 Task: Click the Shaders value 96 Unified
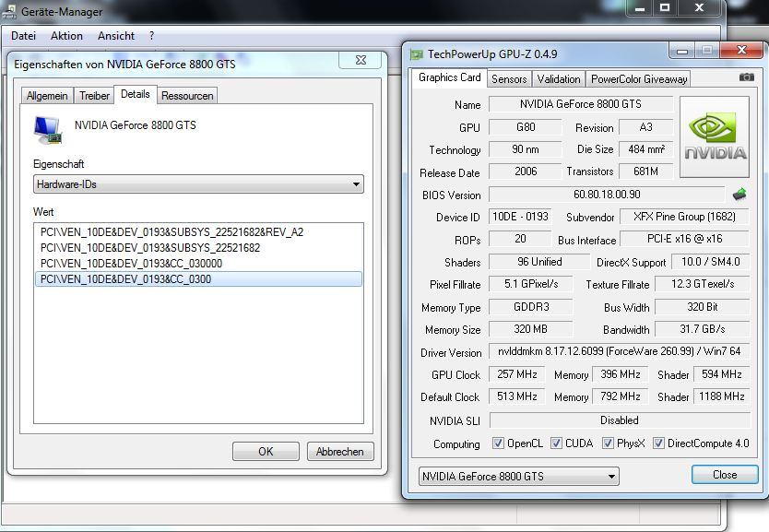[539, 262]
